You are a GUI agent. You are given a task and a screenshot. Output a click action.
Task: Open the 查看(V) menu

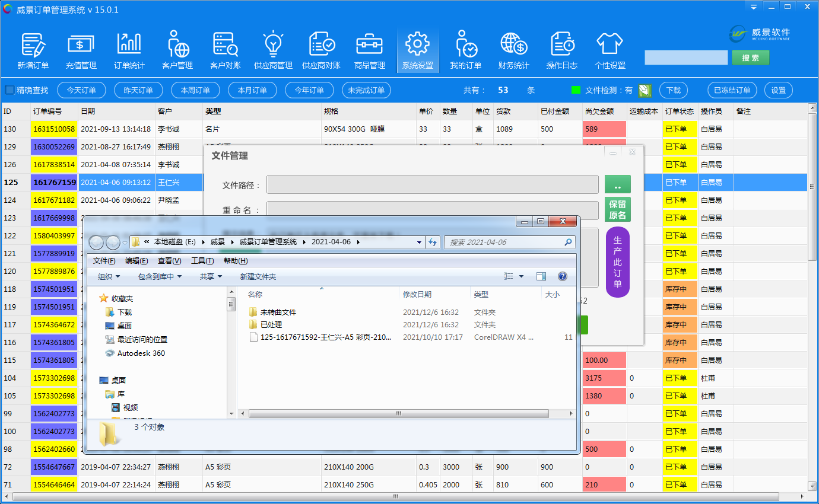coord(169,261)
